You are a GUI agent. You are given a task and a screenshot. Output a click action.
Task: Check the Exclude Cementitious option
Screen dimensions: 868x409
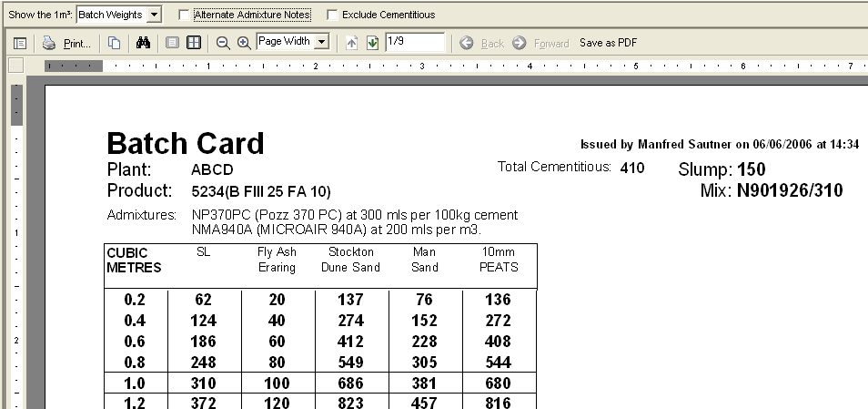(x=332, y=15)
